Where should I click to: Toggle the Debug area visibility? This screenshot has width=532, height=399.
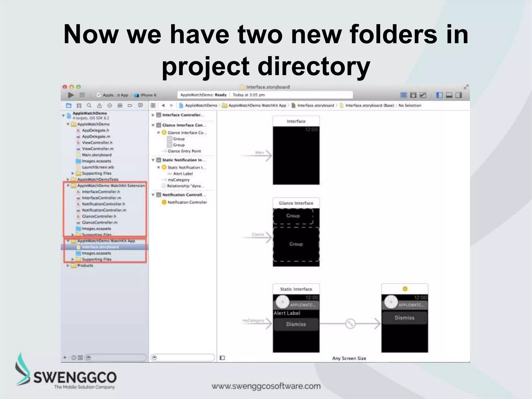[449, 95]
